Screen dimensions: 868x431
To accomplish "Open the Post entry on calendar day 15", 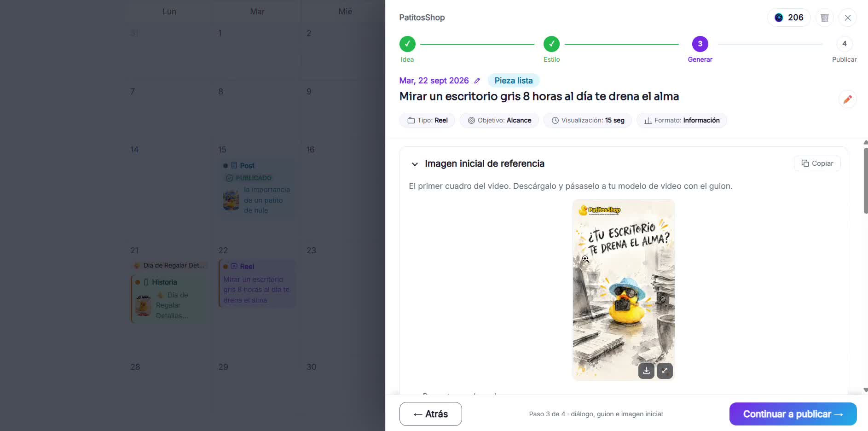I will pyautogui.click(x=257, y=188).
